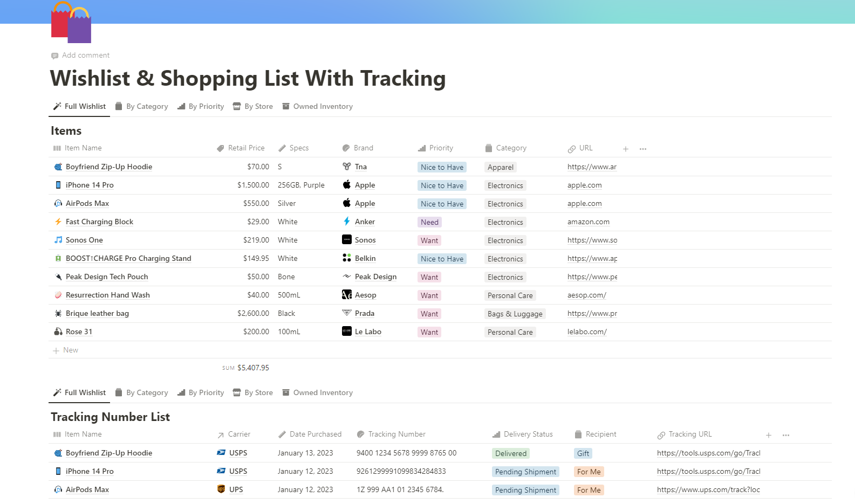Add a property with plus icon in Items table
The width and height of the screenshot is (855, 504).
(x=626, y=149)
